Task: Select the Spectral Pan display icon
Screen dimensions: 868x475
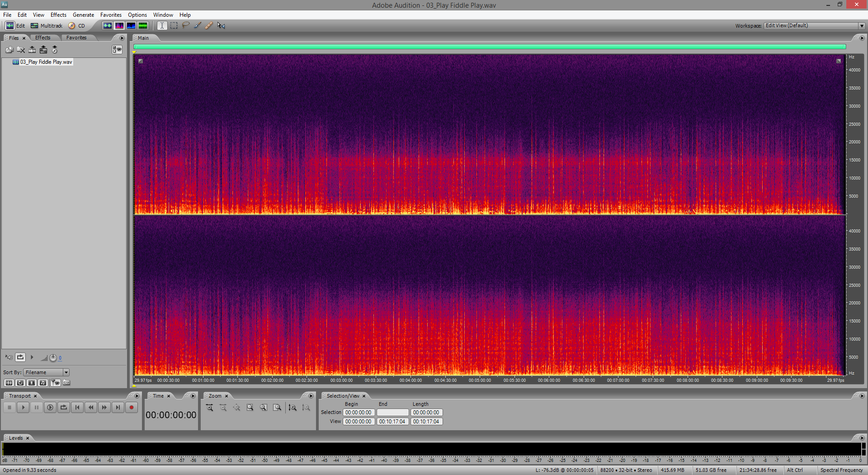Action: 131,26
